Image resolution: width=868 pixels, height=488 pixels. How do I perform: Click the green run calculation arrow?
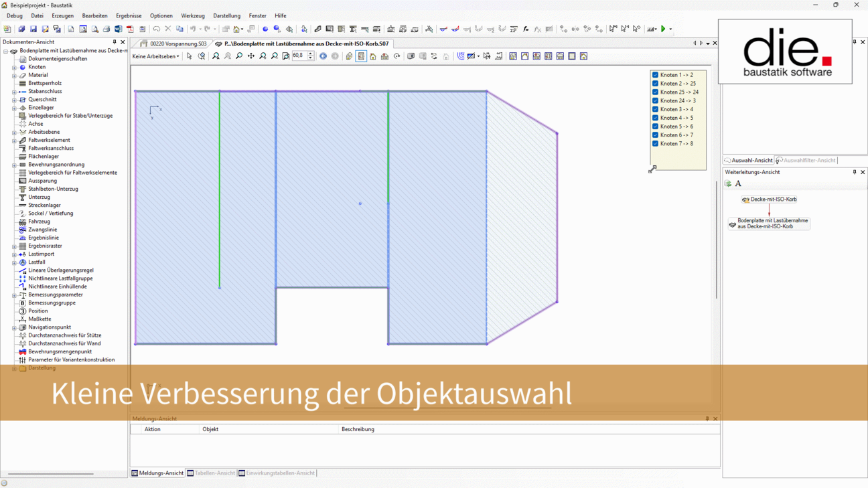pos(663,29)
